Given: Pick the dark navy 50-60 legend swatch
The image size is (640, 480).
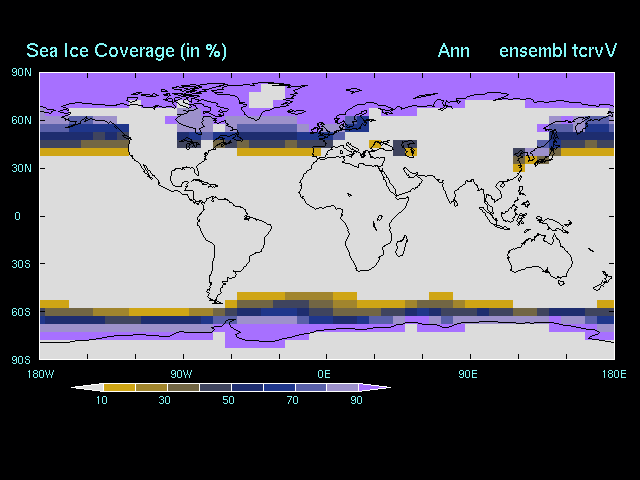Looking at the screenshot, I should (247, 387).
